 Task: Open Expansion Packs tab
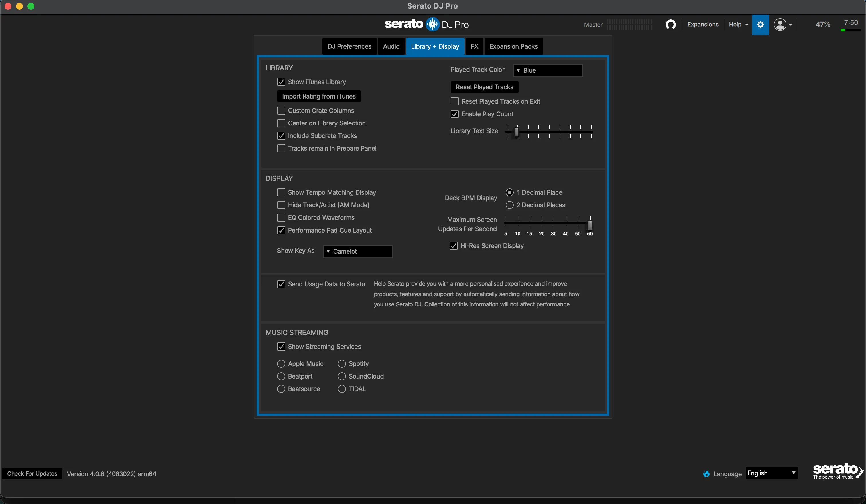(x=513, y=46)
